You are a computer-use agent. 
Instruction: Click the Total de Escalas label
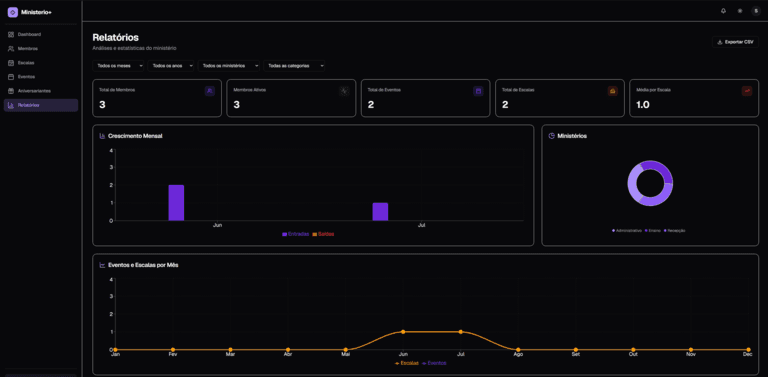click(519, 90)
